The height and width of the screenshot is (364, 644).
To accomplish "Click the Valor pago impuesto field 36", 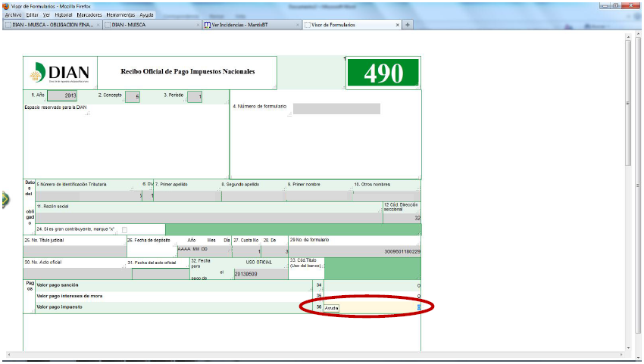I will [372, 307].
